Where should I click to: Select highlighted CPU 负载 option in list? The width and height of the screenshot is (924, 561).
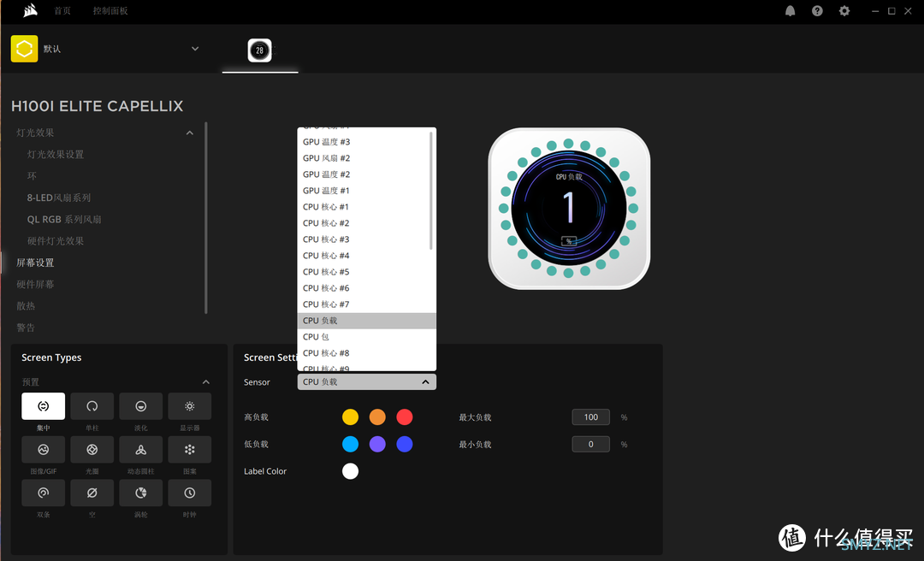click(366, 321)
